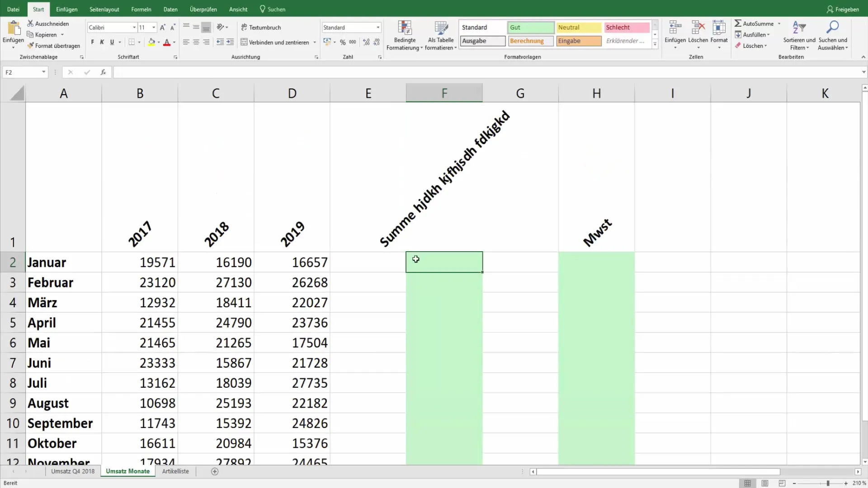Select cell B2 containing 19571
Image resolution: width=868 pixels, height=488 pixels.
pyautogui.click(x=140, y=263)
